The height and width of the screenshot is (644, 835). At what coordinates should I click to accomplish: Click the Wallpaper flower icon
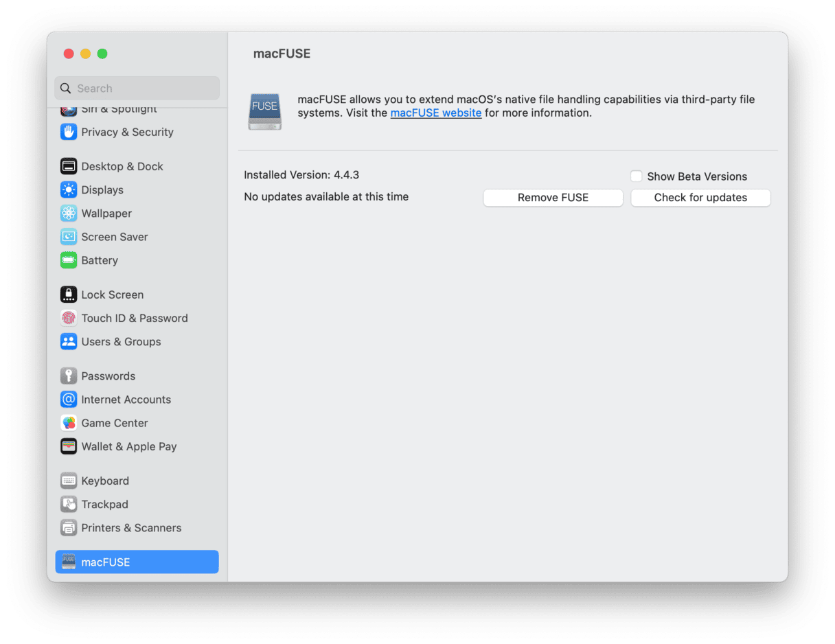(69, 213)
